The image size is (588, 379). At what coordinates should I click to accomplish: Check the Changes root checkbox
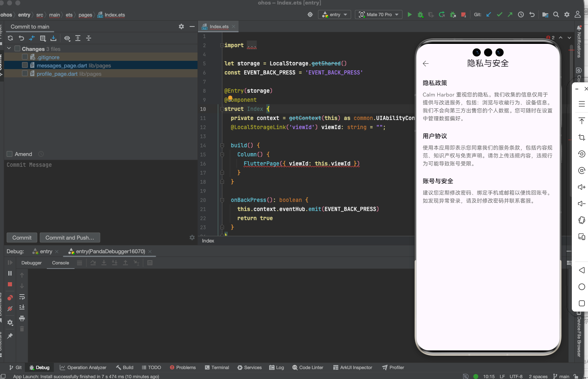[x=17, y=49]
